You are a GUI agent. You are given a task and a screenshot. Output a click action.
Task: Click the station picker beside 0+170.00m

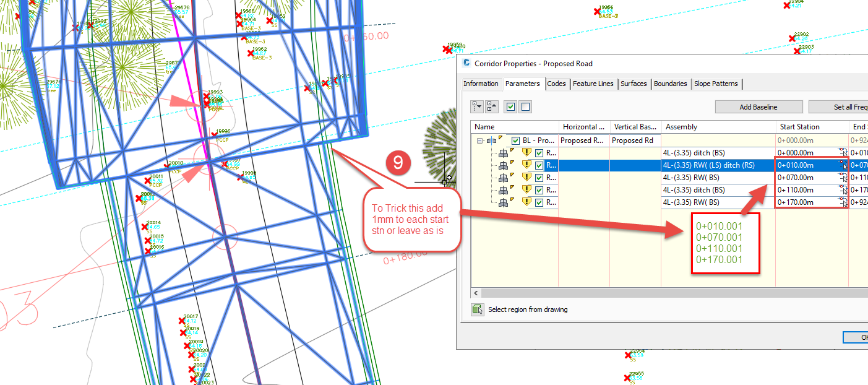pyautogui.click(x=842, y=202)
